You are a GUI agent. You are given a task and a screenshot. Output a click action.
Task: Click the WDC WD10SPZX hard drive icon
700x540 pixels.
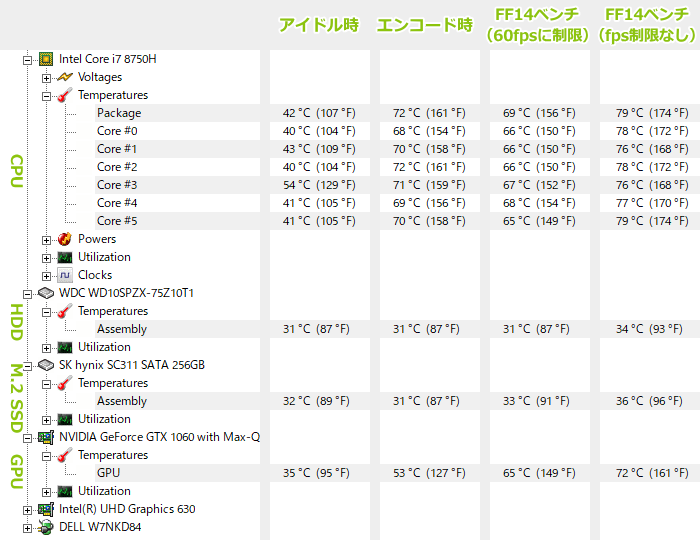coord(46,293)
